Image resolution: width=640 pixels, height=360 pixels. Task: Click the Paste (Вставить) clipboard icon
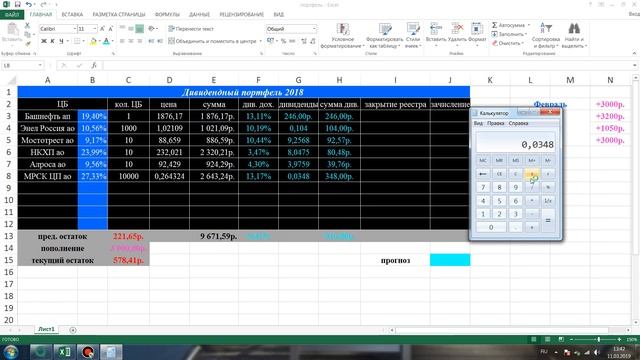12,29
